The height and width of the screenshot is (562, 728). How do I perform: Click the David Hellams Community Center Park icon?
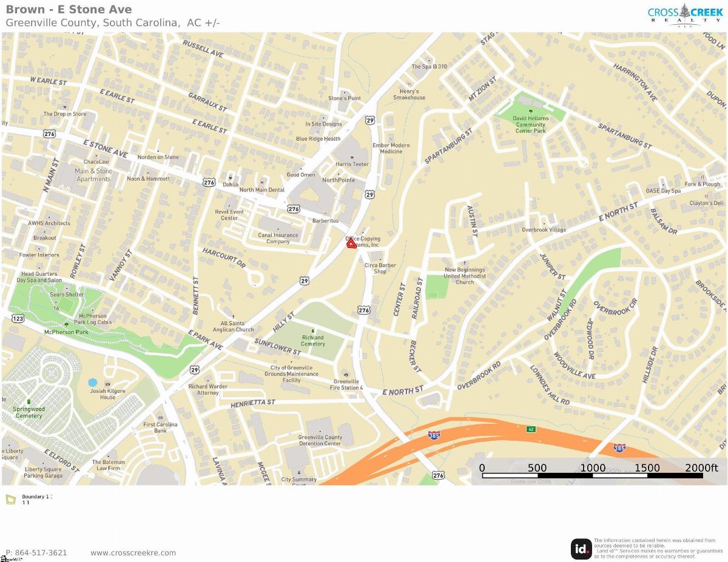coord(531,112)
